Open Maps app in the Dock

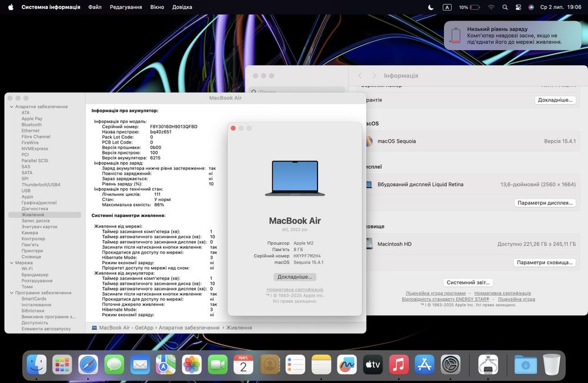coord(166,364)
